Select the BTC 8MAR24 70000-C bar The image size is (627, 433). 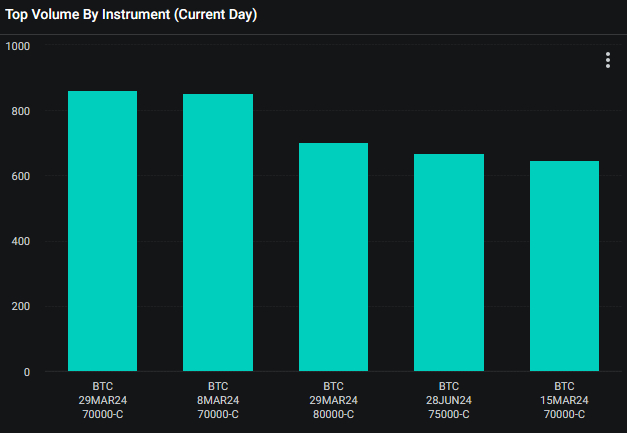tap(218, 232)
